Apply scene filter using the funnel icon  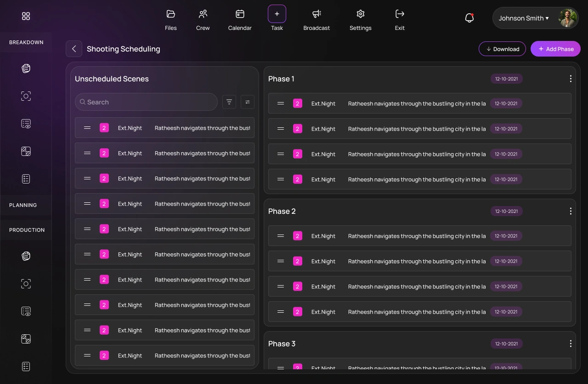point(229,102)
